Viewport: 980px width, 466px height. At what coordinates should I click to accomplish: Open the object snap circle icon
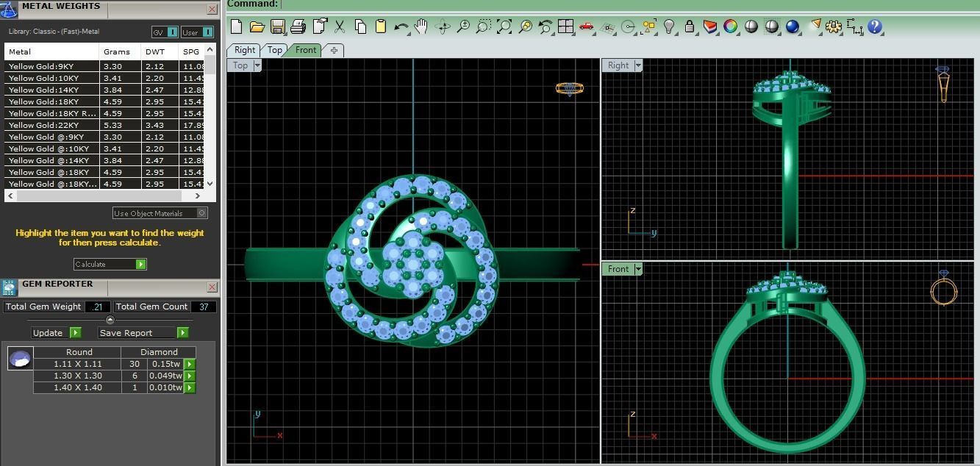tap(628, 26)
